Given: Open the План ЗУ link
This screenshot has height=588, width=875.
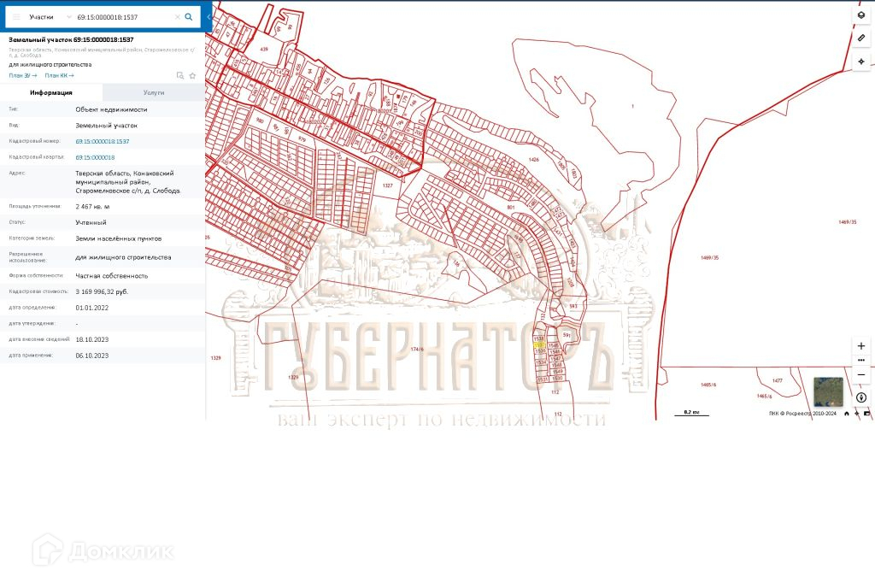Looking at the screenshot, I should (x=23, y=75).
